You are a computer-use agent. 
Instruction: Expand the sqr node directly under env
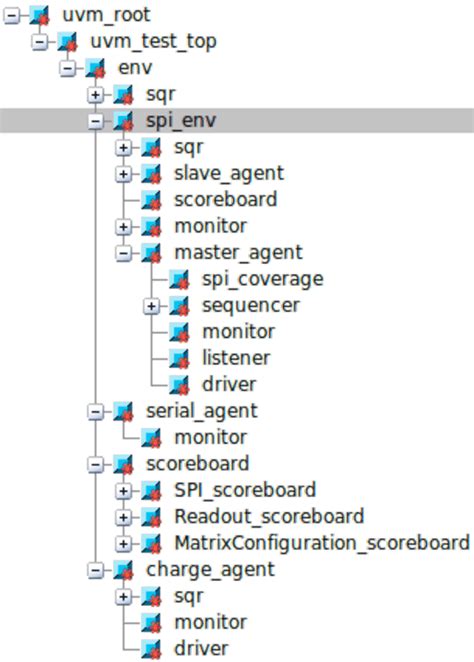[x=95, y=95]
